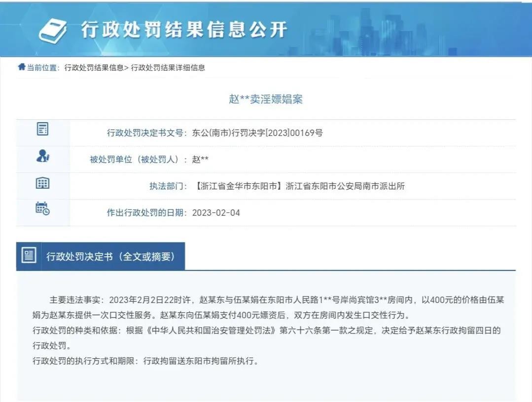Click calendar clock icon in 作出行政处罚的日期 row
This screenshot has height=402, width=532.
(x=43, y=209)
